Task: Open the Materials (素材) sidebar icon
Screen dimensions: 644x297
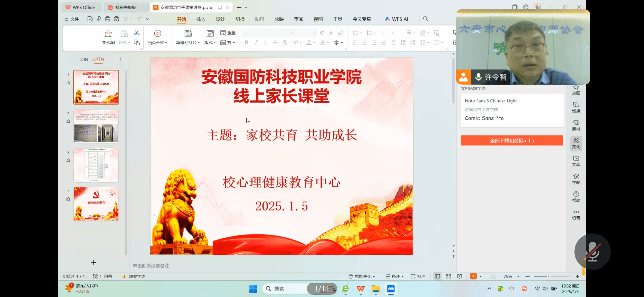Action: click(x=576, y=125)
